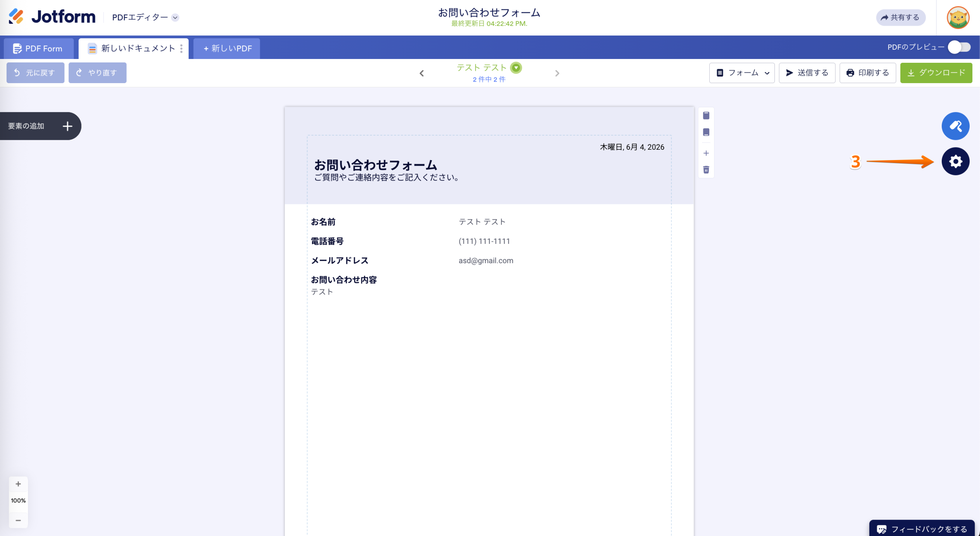
Task: Open the フィードバックをする feedback button
Action: click(x=922, y=529)
